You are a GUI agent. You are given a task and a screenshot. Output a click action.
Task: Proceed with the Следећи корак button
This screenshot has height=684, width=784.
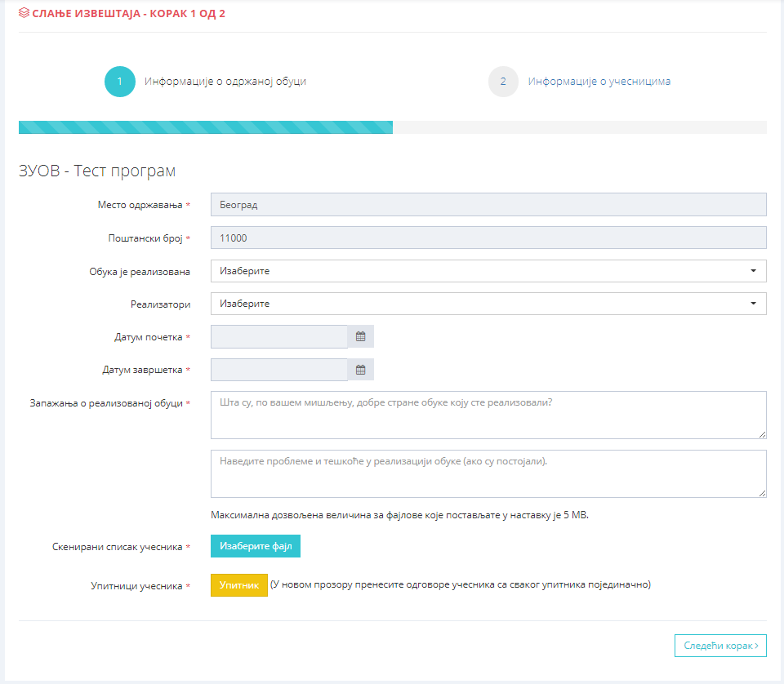point(720,645)
